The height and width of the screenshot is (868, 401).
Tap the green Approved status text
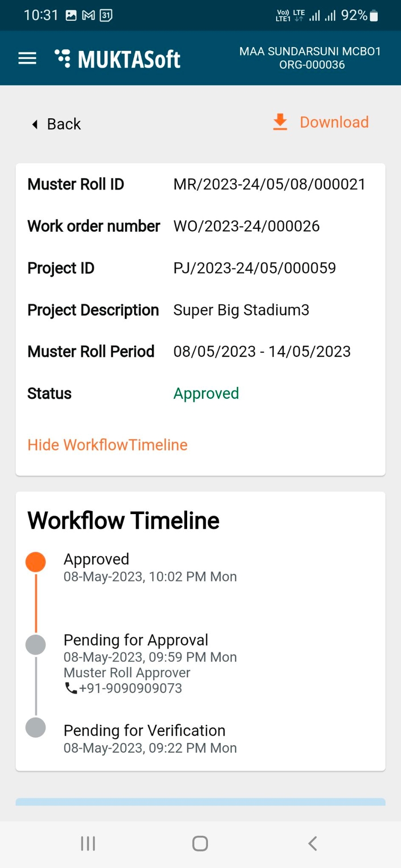coord(206,393)
